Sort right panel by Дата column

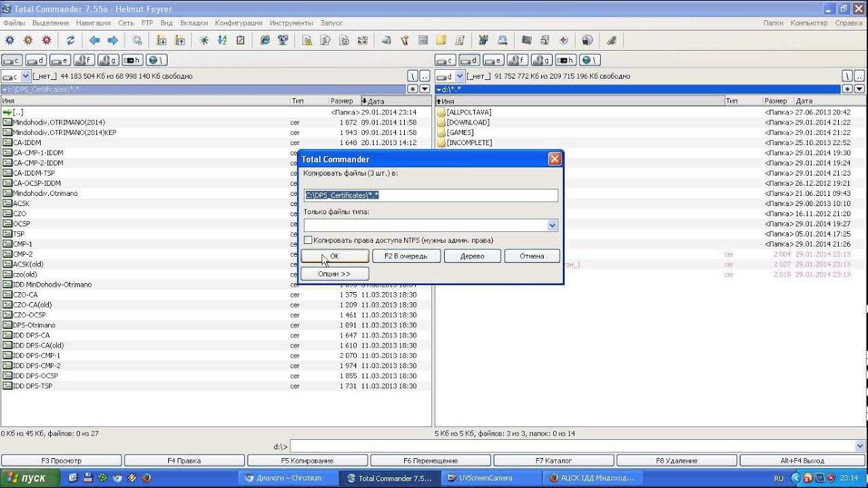(830, 101)
